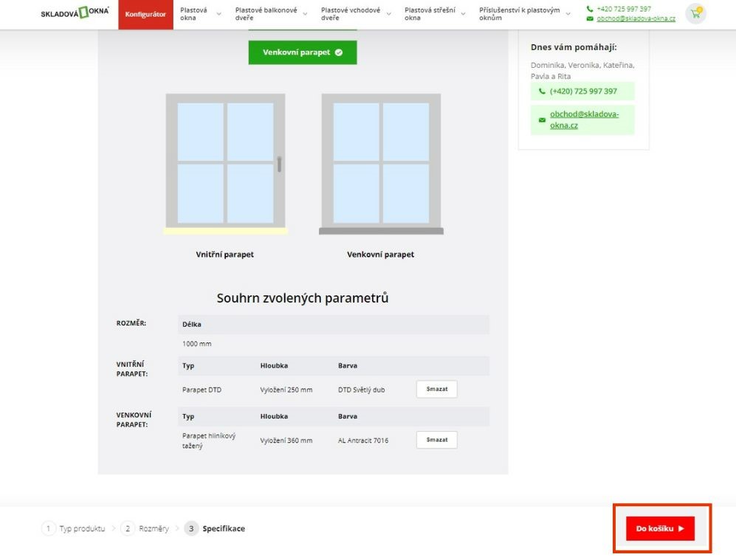Click the header phone number +420 725 997 397

[x=624, y=9]
